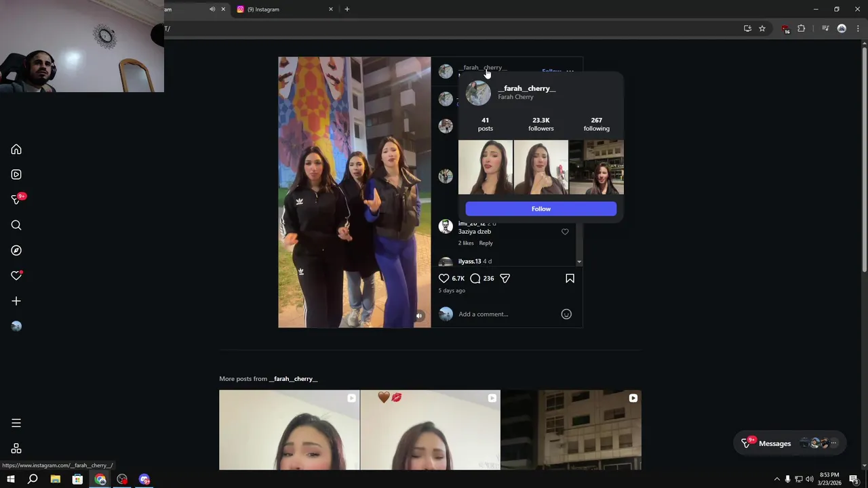The image size is (868, 488).
Task: Open the Windows Start menu
Action: [x=11, y=479]
